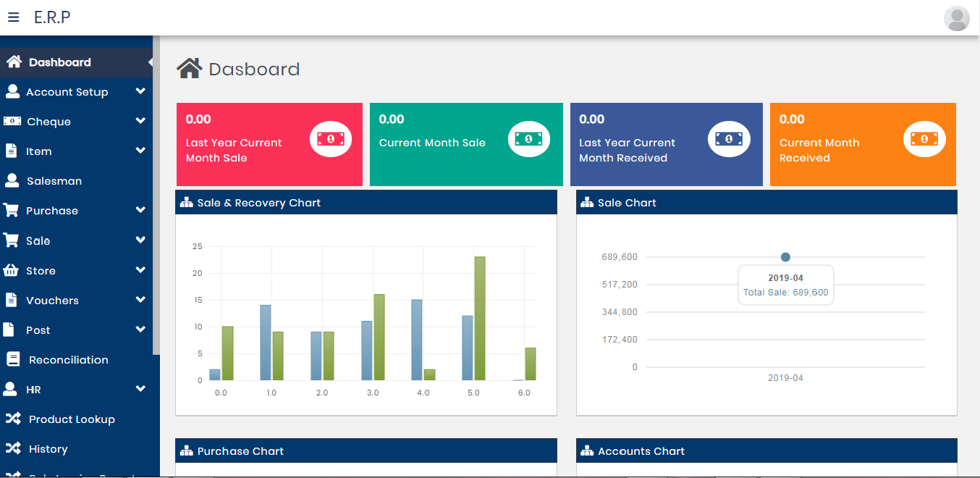
Task: Click the Reconciliation book icon
Action: [13, 360]
